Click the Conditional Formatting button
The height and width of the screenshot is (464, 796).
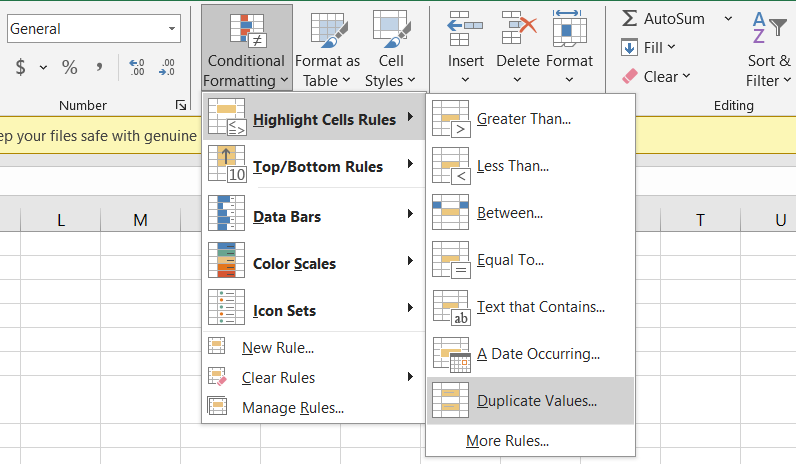pyautogui.click(x=246, y=48)
